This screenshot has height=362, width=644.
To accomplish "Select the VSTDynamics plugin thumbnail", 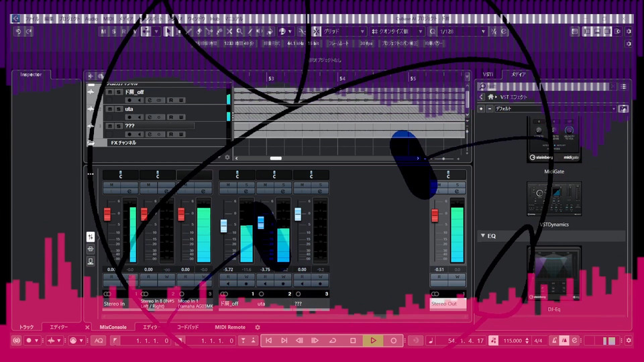I will [554, 199].
